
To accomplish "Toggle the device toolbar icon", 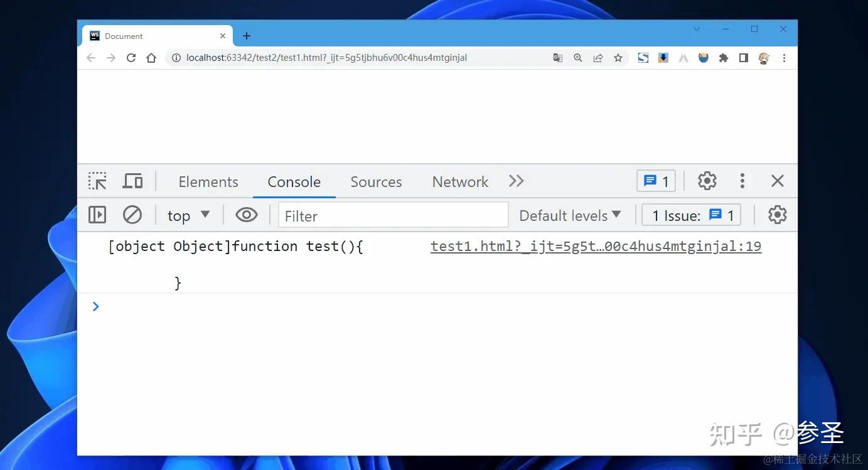I will tap(132, 181).
